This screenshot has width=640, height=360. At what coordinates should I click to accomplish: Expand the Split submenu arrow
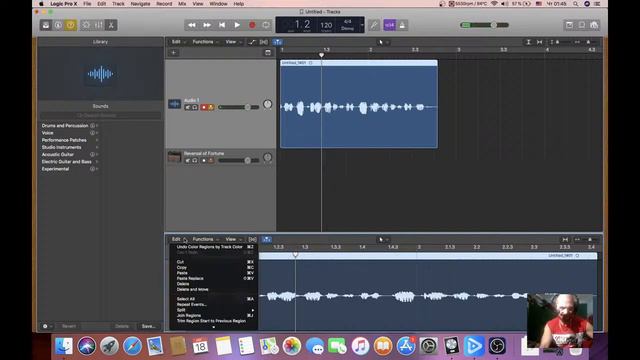click(253, 310)
